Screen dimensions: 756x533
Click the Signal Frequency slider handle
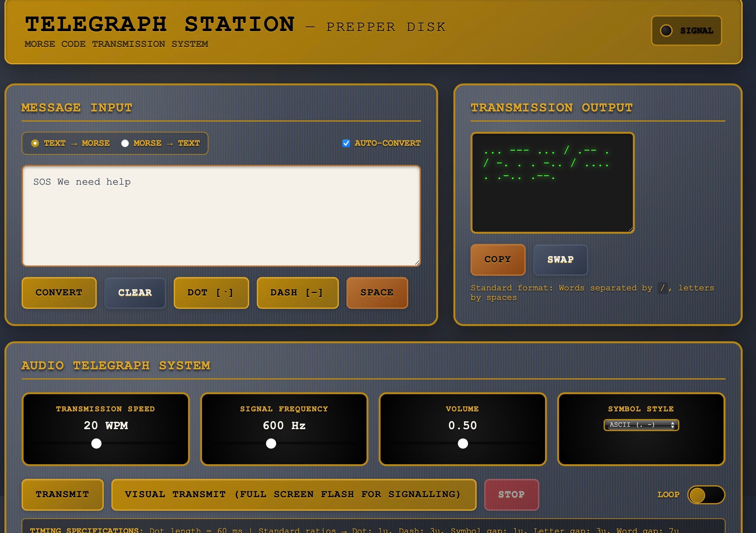point(271,443)
